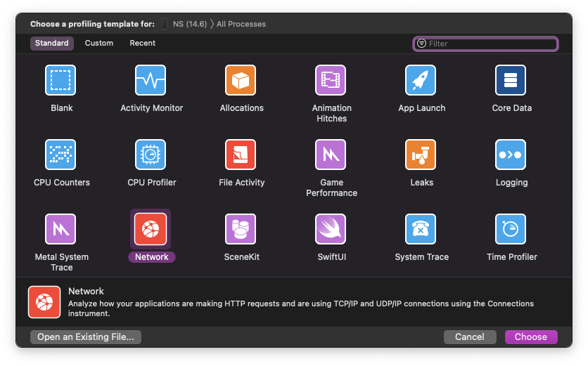Click the large Network icon in description
588x366 pixels.
[44, 302]
